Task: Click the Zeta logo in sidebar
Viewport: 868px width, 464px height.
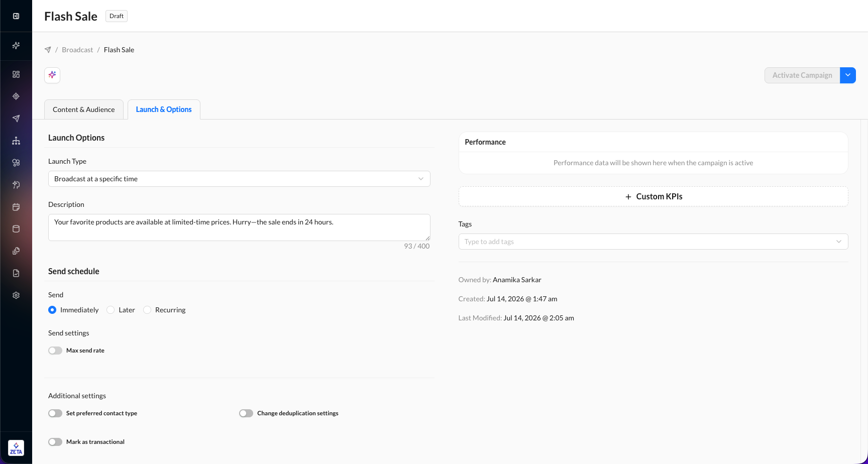Action: [x=16, y=448]
